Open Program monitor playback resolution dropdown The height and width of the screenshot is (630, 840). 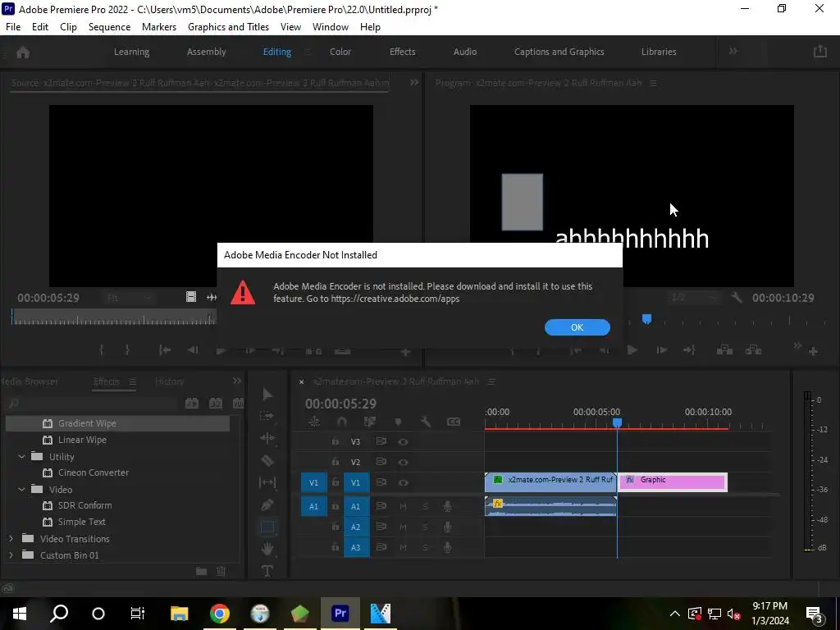point(694,298)
